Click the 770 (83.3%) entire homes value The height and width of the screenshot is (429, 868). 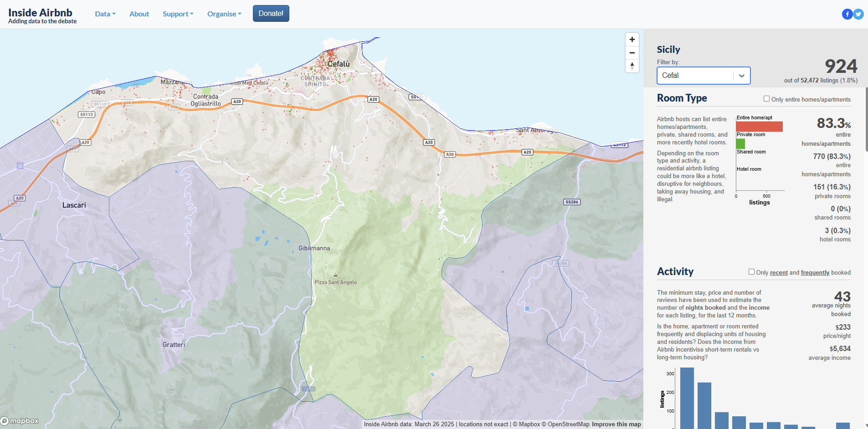pyautogui.click(x=832, y=156)
